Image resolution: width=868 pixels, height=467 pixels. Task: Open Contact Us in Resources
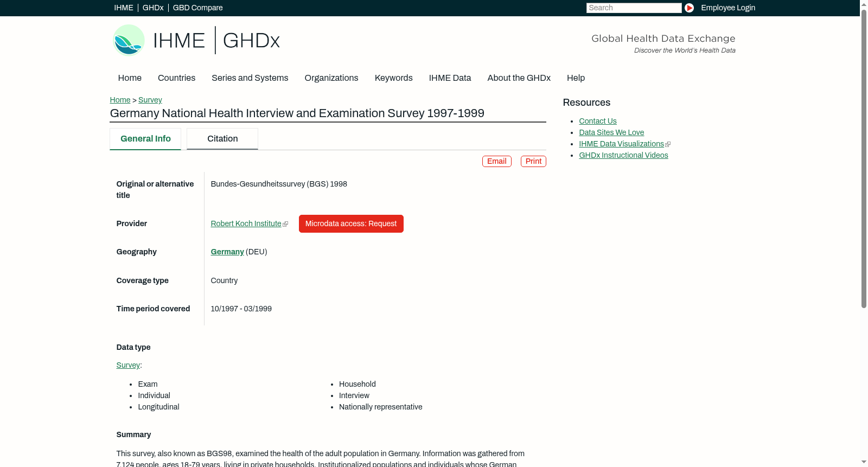598,121
